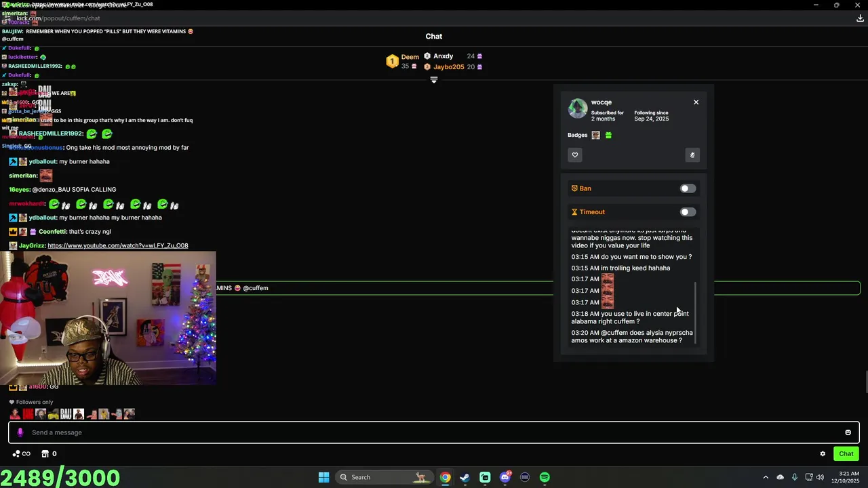
Task: Click the streamer webcam overlay video
Action: click(108, 319)
